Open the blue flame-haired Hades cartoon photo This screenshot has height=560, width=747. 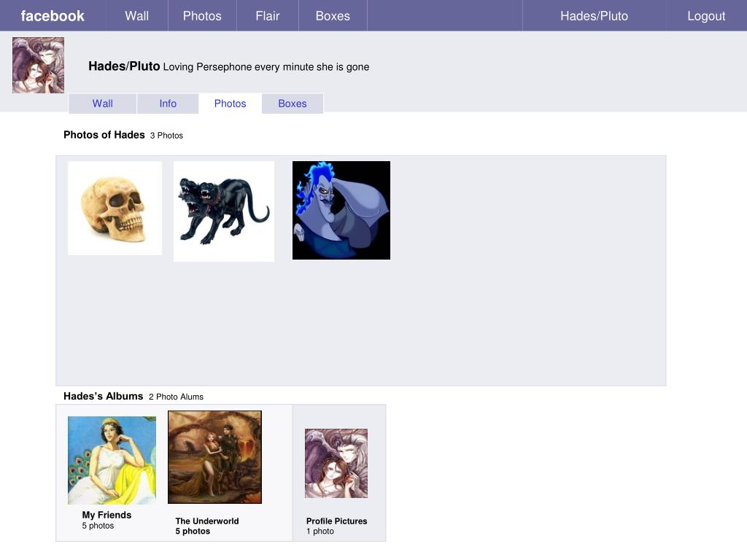(x=341, y=210)
